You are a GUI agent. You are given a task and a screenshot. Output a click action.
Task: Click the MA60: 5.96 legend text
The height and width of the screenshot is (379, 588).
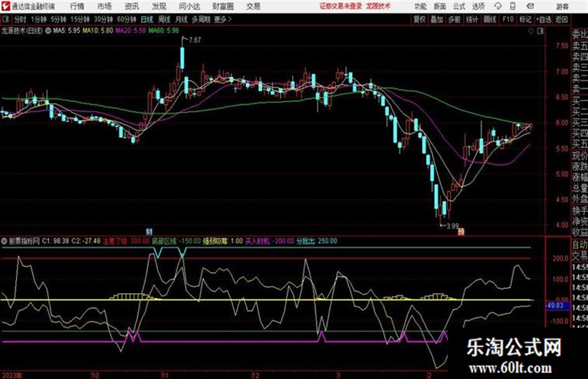164,30
